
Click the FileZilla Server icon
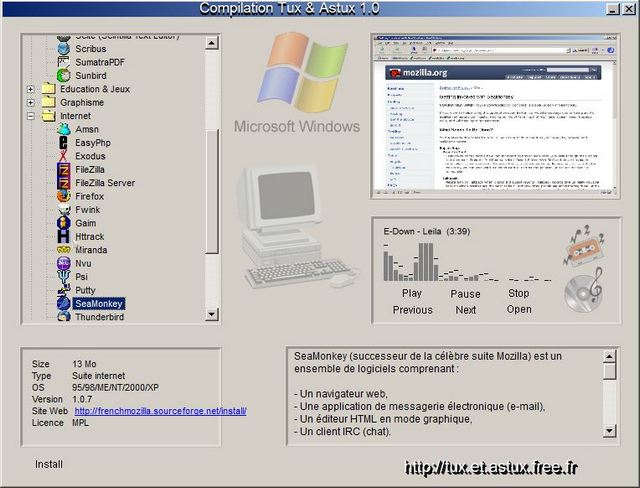[64, 183]
